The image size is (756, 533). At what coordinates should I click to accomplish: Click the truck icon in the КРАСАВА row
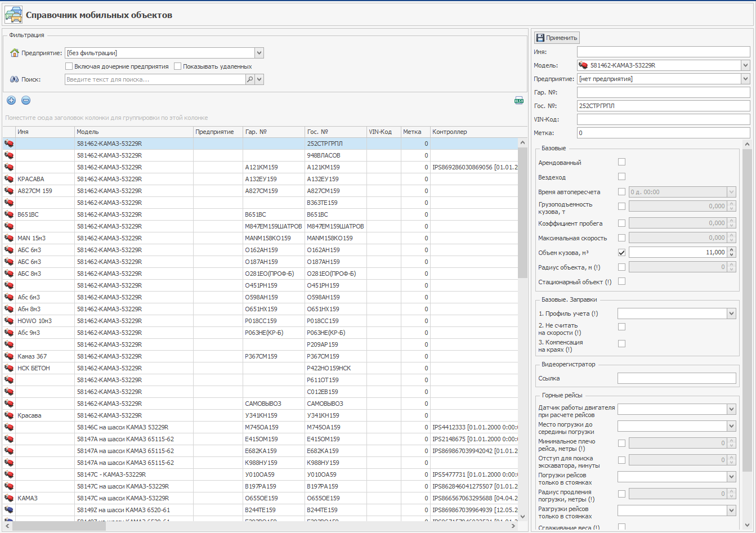tap(9, 179)
